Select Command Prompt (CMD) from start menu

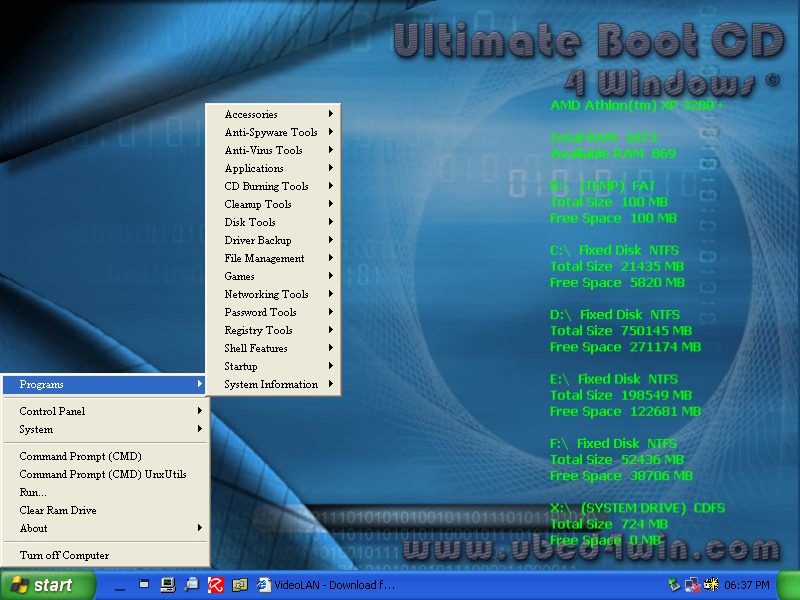81,456
